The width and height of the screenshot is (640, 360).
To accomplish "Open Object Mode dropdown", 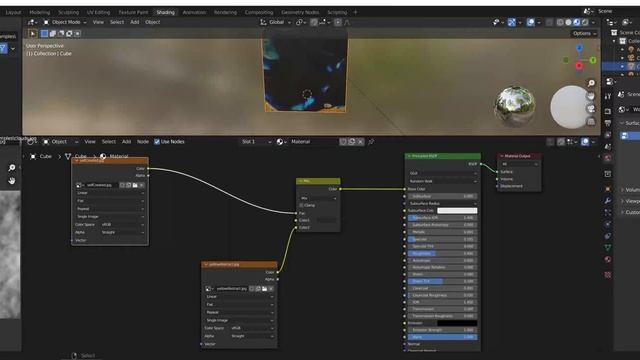I will (x=65, y=22).
